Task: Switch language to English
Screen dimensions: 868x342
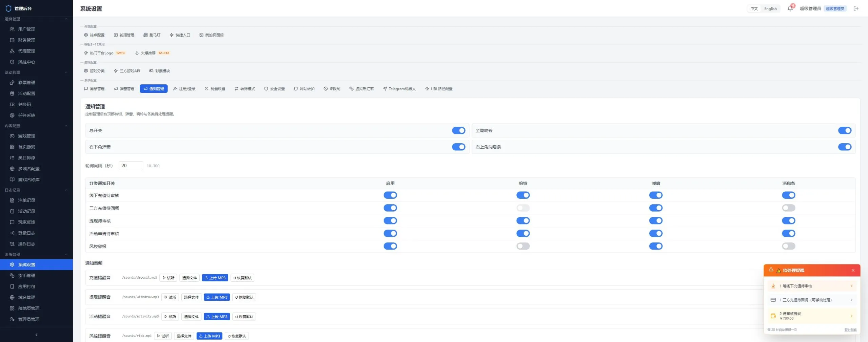Action: (x=770, y=9)
